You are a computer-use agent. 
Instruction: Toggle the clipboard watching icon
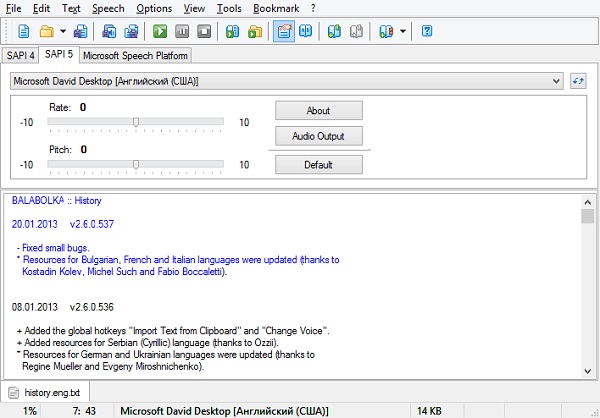point(284,31)
